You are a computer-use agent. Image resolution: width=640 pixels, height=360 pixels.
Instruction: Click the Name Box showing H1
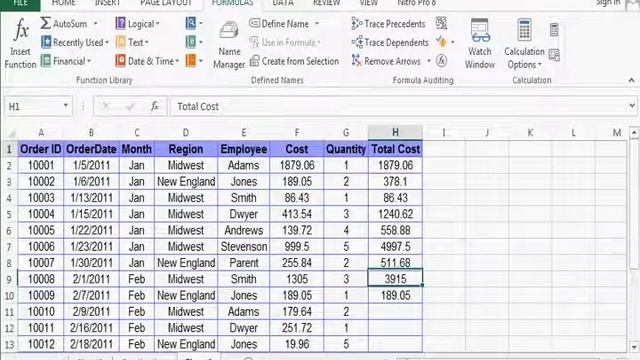pyautogui.click(x=33, y=107)
